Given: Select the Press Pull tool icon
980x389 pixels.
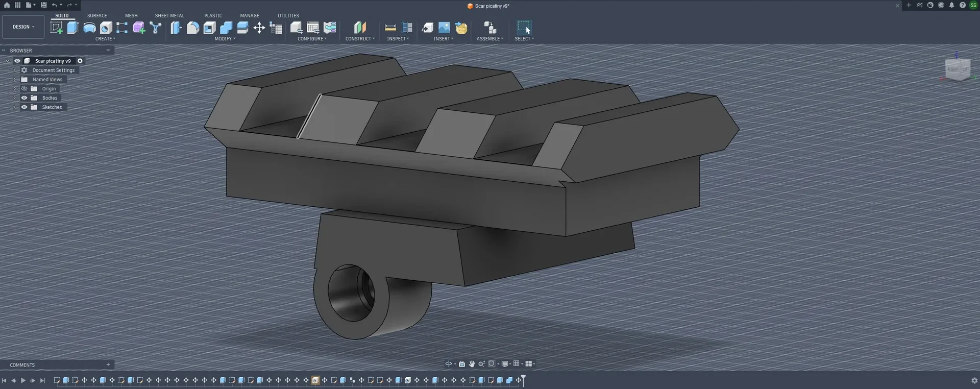Looking at the screenshot, I should coord(176,28).
